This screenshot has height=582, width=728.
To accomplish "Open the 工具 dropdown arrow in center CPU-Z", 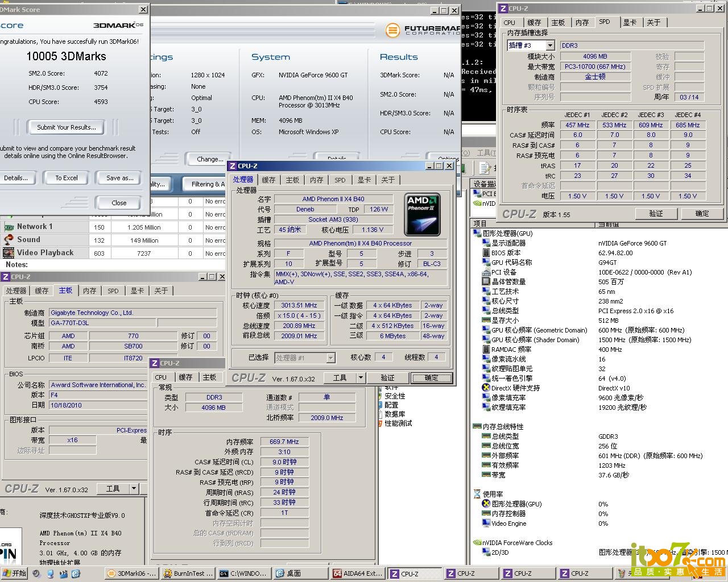I will tap(360, 377).
